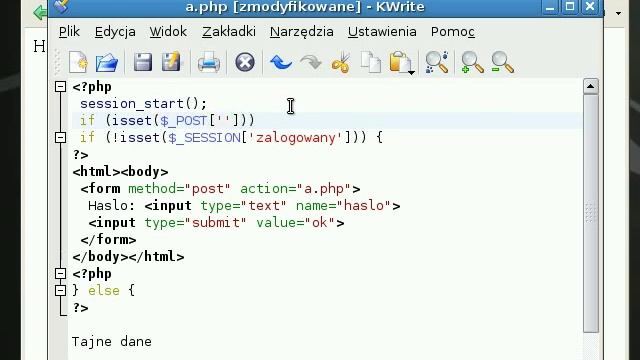Click the KWrite title bar app icon
This screenshot has height=360, width=640.
click(x=61, y=6)
